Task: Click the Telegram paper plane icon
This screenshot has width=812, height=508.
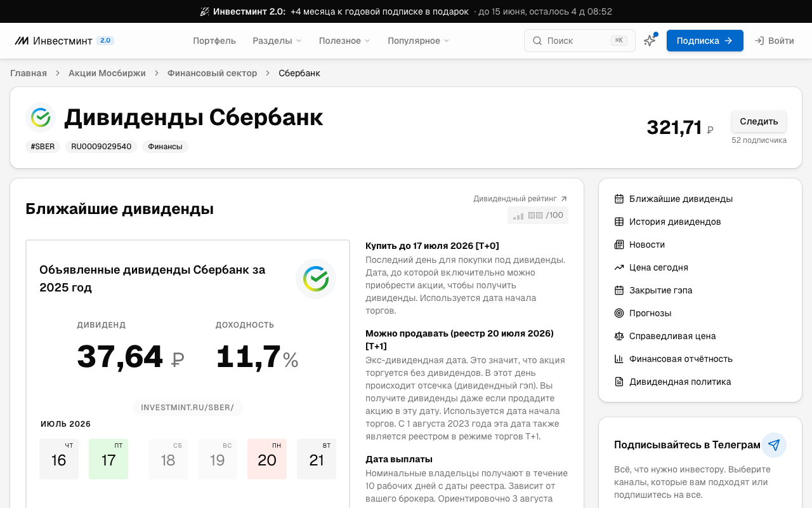Action: pos(774,445)
